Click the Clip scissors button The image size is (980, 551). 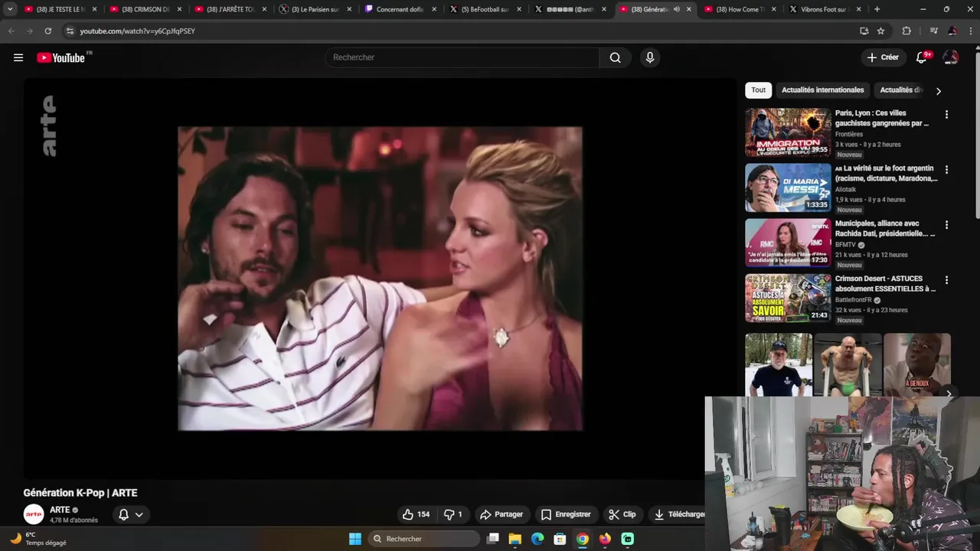tap(622, 514)
